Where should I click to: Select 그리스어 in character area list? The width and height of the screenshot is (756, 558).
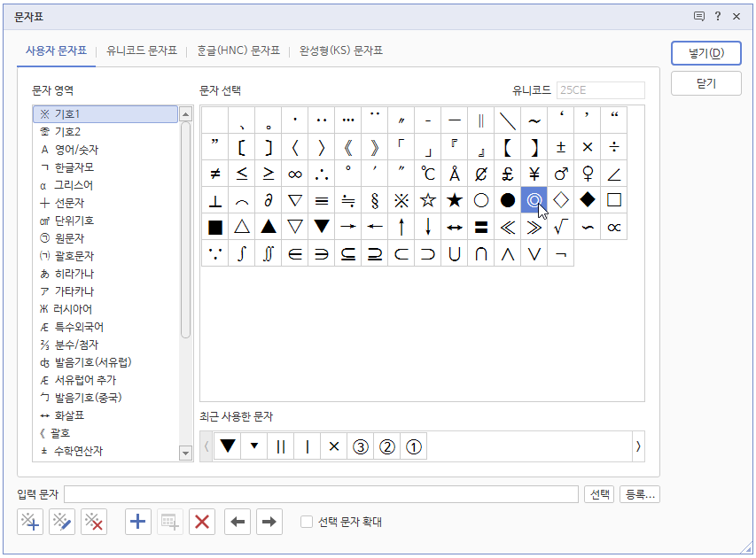coord(105,185)
